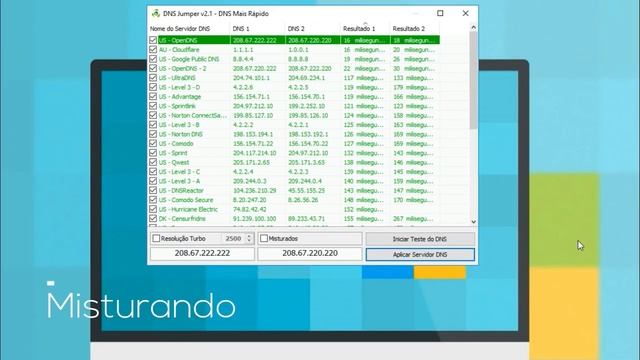Select the US - Comodo row

pos(294,143)
